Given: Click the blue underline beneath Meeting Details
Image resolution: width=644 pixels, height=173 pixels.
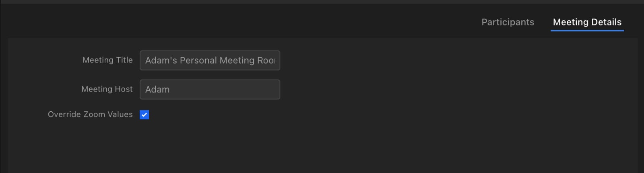Looking at the screenshot, I should [587, 30].
